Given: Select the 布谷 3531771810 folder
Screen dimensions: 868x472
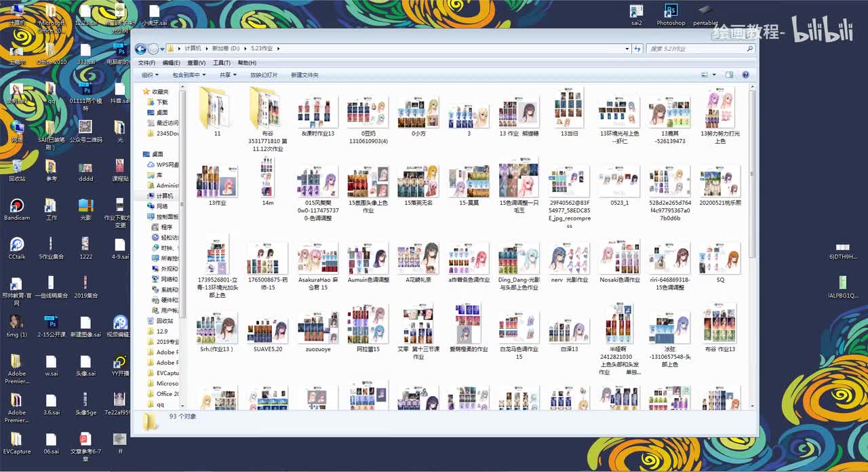Looking at the screenshot, I should pos(267,119).
